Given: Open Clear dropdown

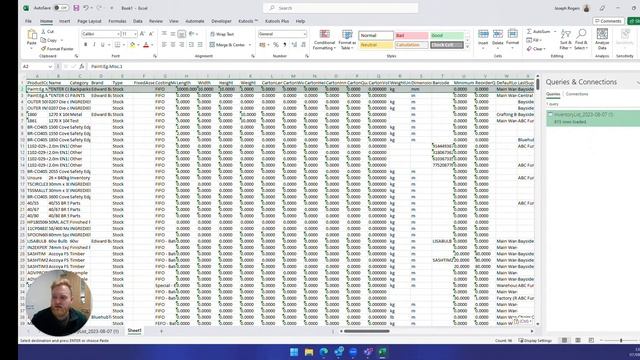Looking at the screenshot, I should (x=536, y=49).
